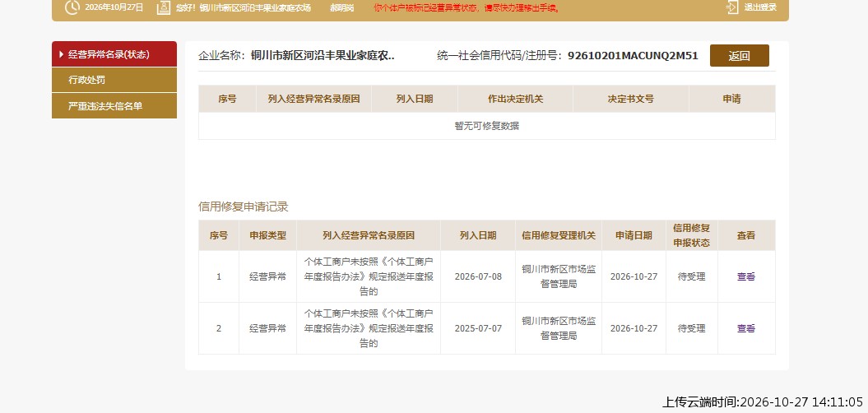Screen dimensions: 868x413
Task: Click 铜川市新区市场监督管理局 in row 2
Action: 559,327
